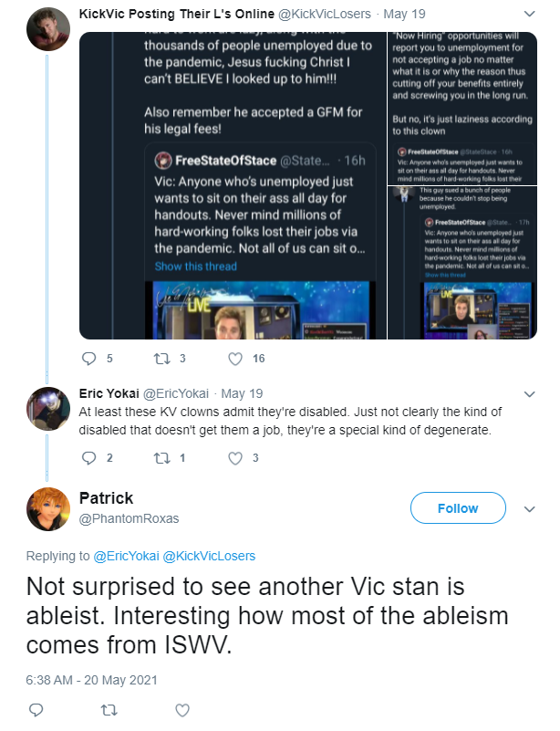Open Patrick's profile picture

[x=48, y=509]
